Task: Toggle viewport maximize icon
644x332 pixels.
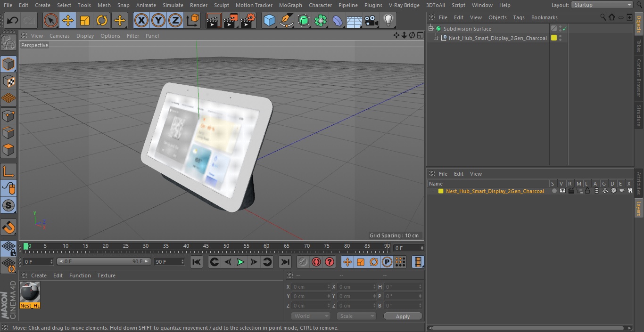Action: coord(420,35)
